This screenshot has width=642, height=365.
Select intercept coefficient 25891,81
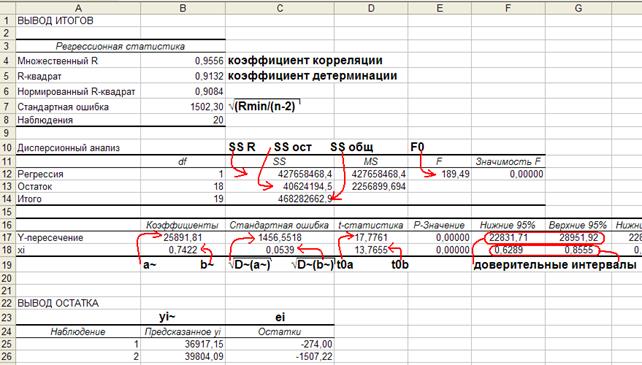coord(183,238)
